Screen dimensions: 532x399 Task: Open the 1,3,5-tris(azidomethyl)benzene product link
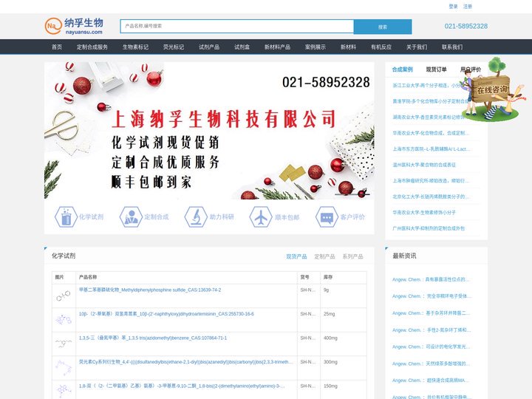(153, 338)
